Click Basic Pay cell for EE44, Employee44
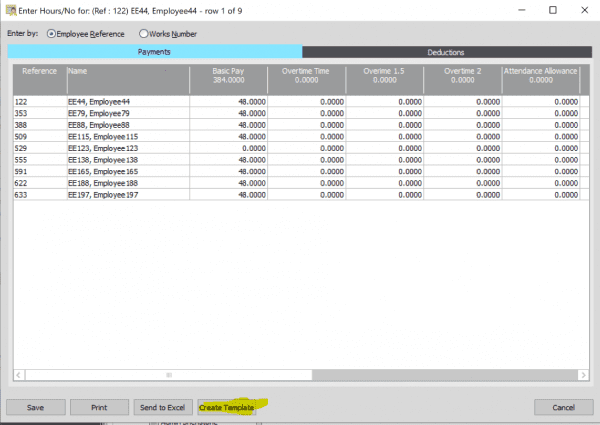600x425 pixels. [228, 102]
